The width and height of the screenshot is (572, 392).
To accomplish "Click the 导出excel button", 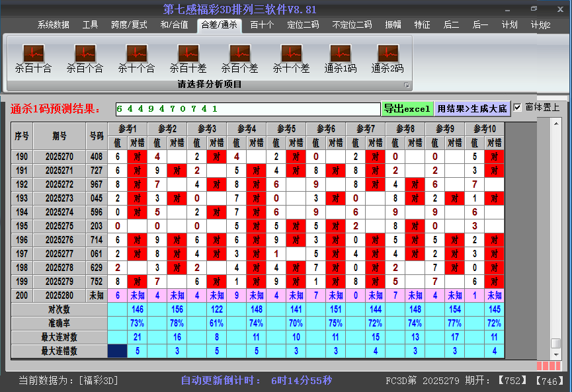I will pyautogui.click(x=407, y=108).
